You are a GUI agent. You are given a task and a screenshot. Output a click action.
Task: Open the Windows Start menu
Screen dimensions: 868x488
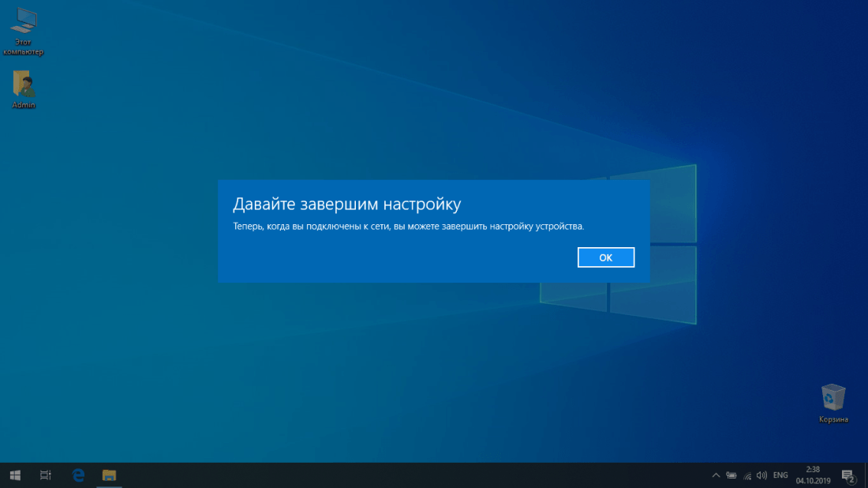15,475
